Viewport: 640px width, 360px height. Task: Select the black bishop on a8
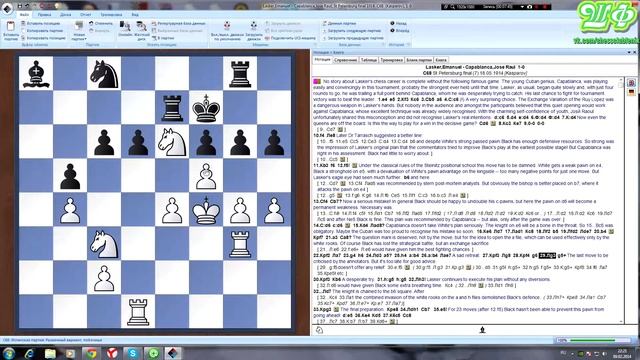[36, 73]
